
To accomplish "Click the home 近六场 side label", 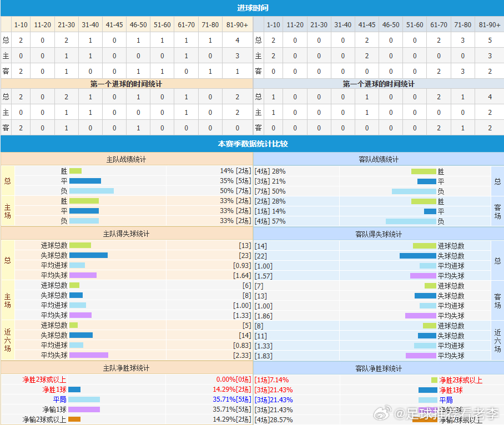I will coord(8,340).
